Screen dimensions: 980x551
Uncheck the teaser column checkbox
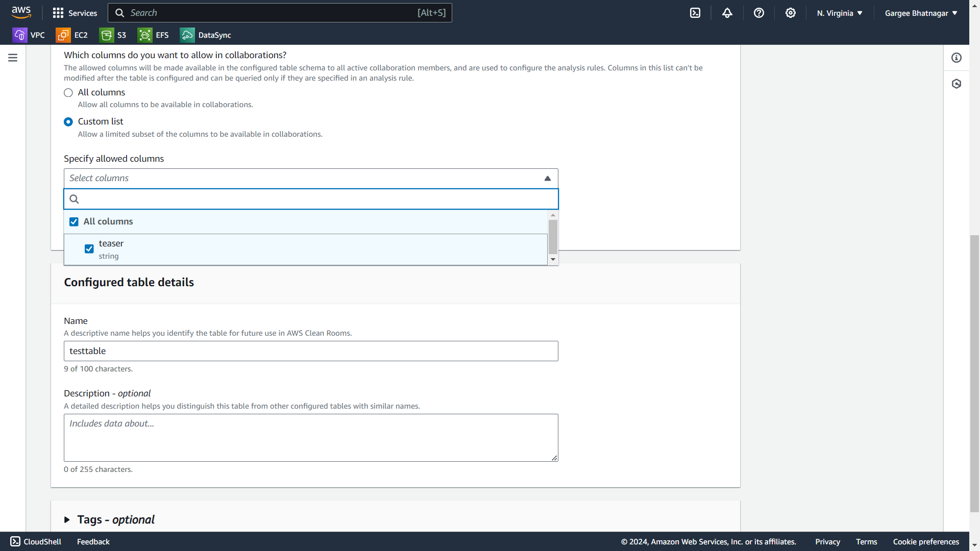coord(89,249)
